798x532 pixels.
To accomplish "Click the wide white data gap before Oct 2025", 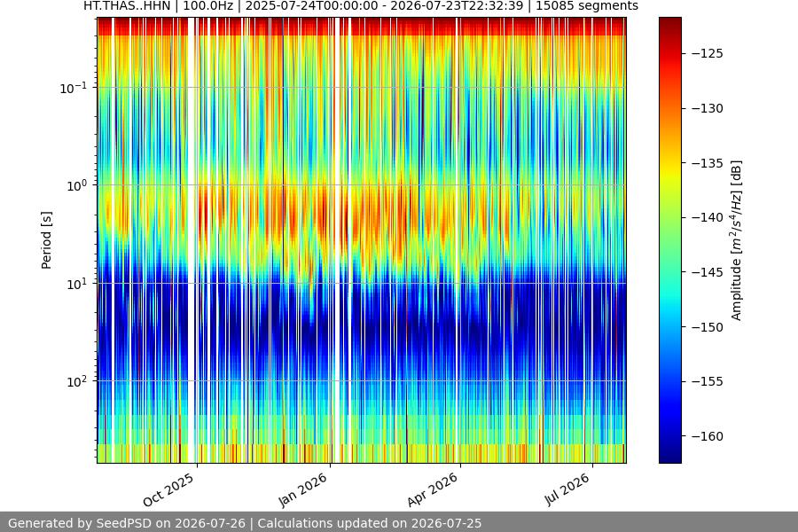I will 192,240.
